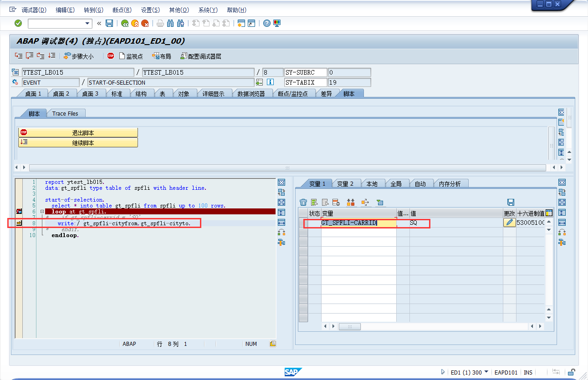The image size is (588, 380).
Task: Click the breakpoint marker on line 6
Action: 19,212
